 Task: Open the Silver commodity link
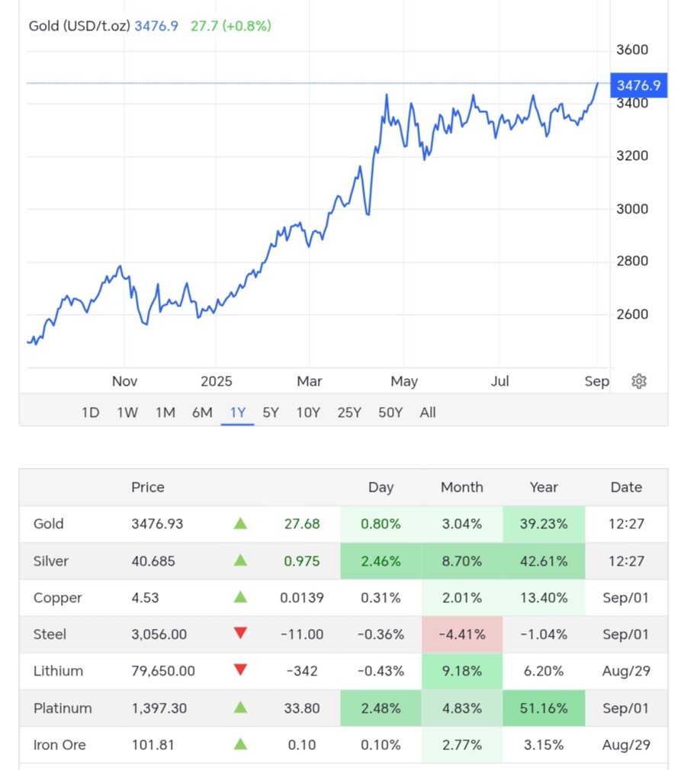(x=51, y=561)
